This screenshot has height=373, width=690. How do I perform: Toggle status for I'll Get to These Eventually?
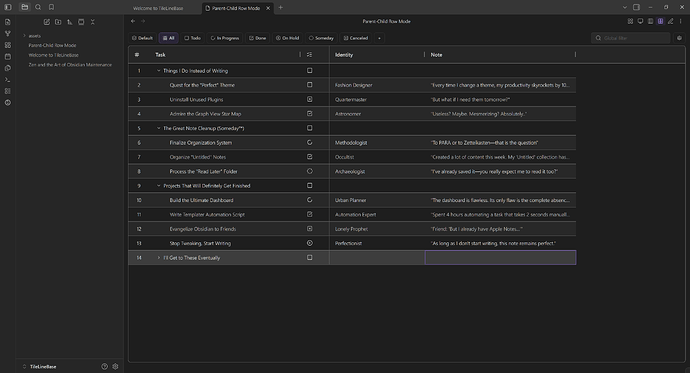(310, 257)
